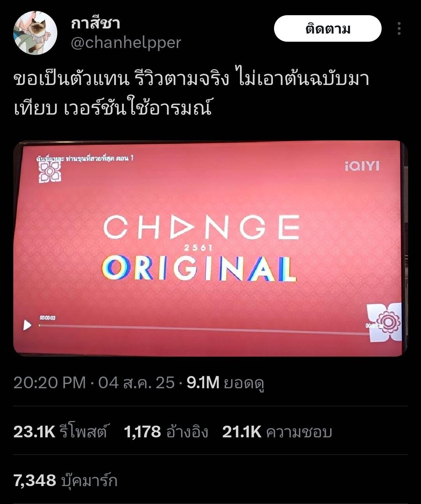Open the cat profile avatar
This screenshot has height=504, width=421.
point(35,33)
